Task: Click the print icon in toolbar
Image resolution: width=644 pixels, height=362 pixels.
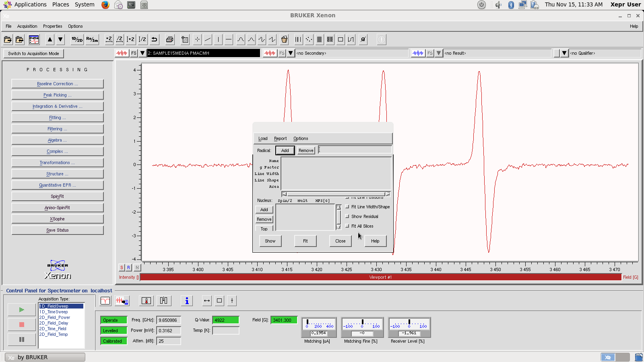Action: 169,39
